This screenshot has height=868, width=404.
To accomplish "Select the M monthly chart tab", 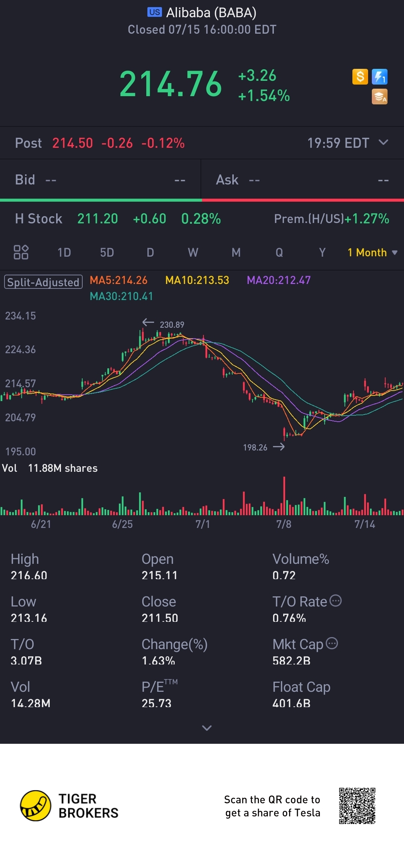I will point(236,253).
